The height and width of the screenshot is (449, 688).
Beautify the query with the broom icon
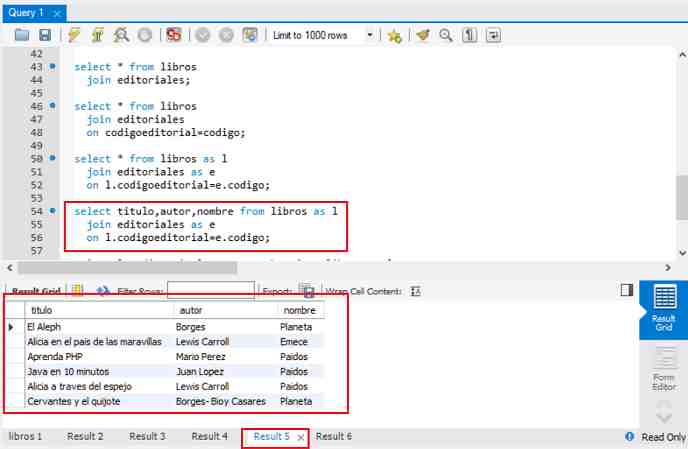pos(423,35)
